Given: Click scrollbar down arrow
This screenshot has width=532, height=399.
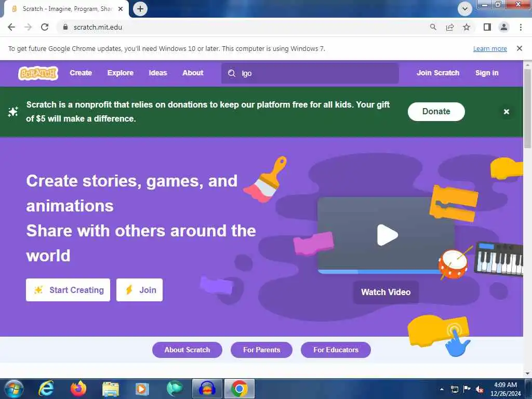Looking at the screenshot, I should tap(527, 374).
